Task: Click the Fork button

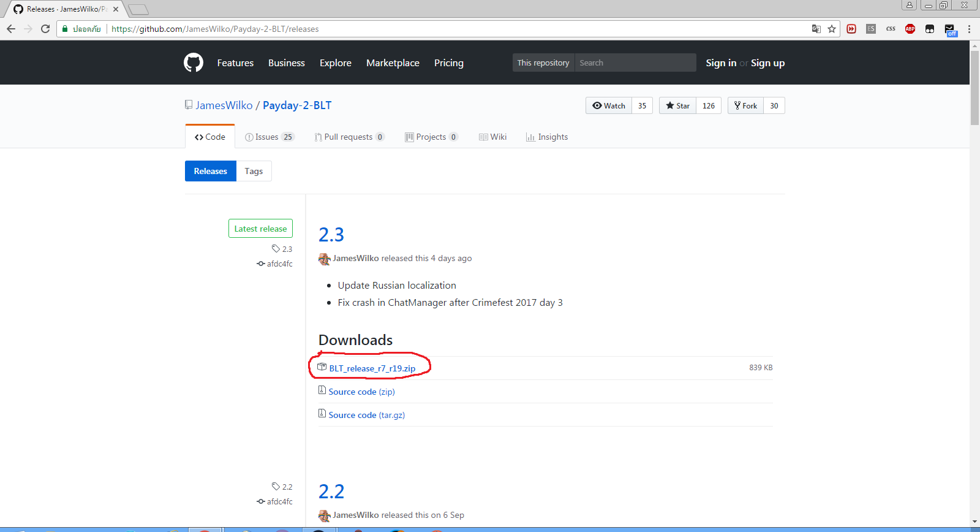Action: (x=745, y=105)
